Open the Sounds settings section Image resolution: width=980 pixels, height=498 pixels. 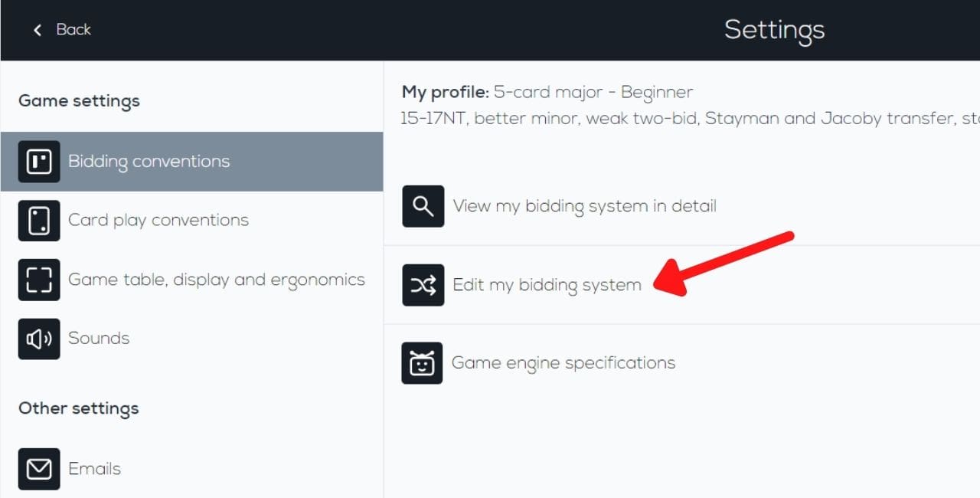[x=99, y=338]
